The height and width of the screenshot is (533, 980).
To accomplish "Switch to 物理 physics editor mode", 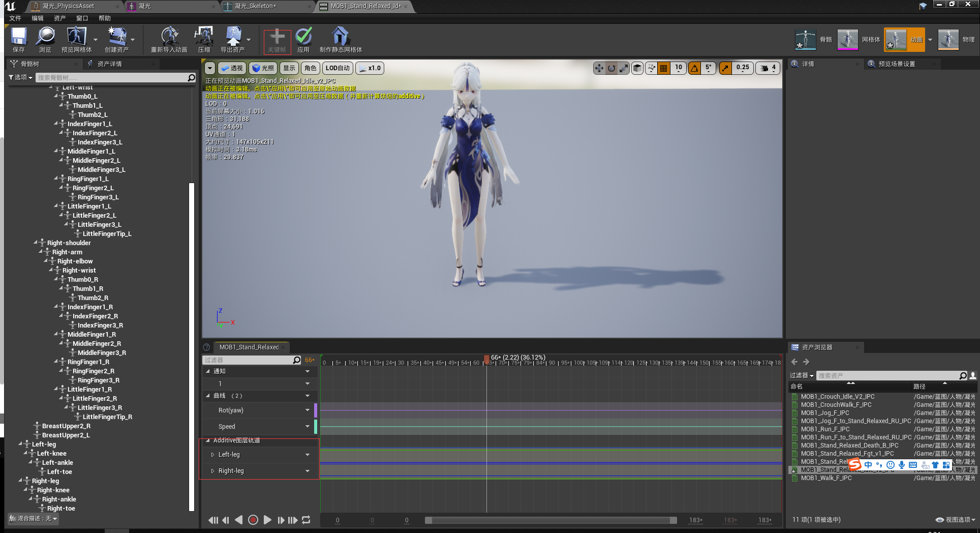I will point(956,40).
